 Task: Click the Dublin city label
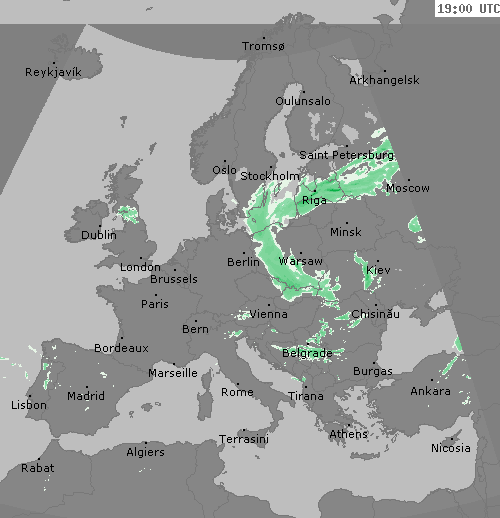(99, 235)
